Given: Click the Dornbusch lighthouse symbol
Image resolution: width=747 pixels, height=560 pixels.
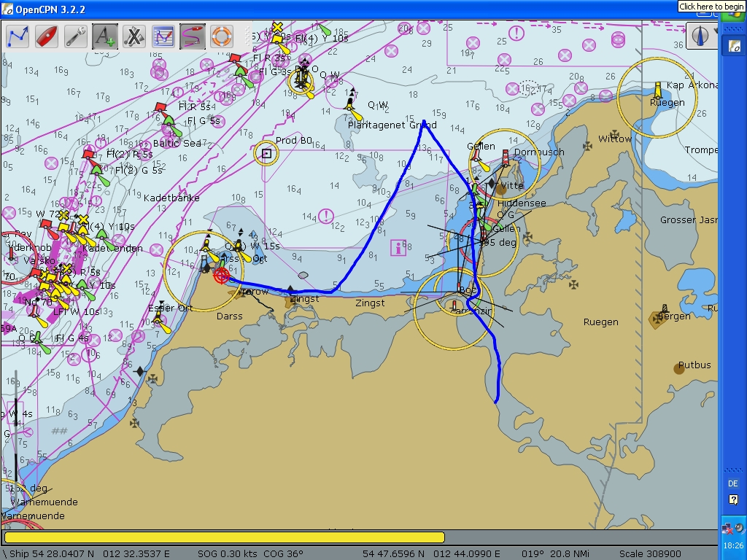Looking at the screenshot, I should pyautogui.click(x=505, y=157).
